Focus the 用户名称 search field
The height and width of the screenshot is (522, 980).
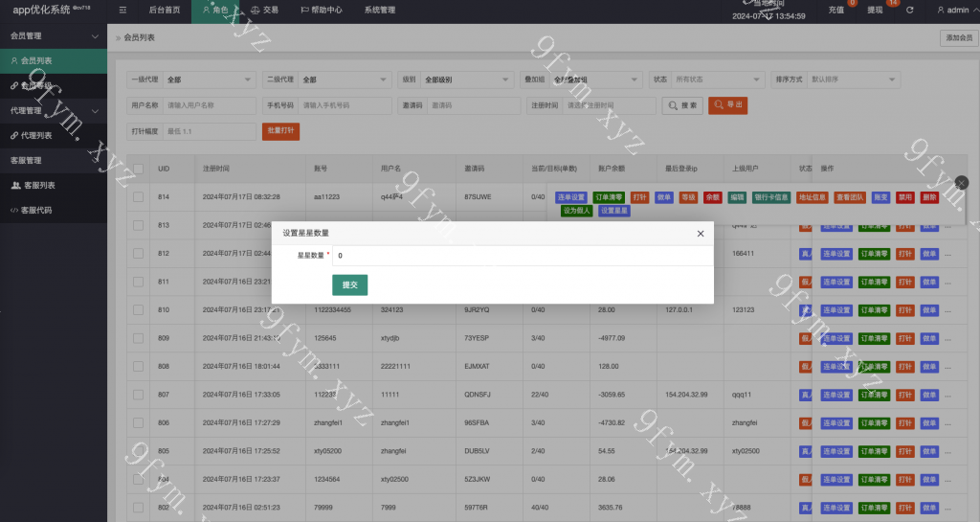209,105
